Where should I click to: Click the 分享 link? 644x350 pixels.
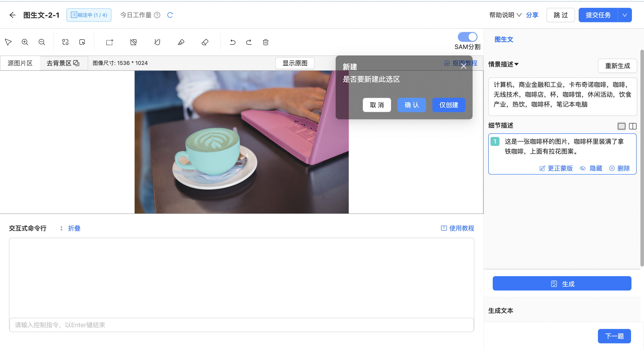pos(532,15)
